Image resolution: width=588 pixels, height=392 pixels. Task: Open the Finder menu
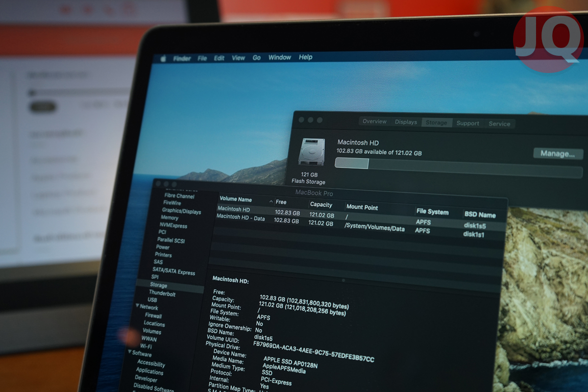182,58
